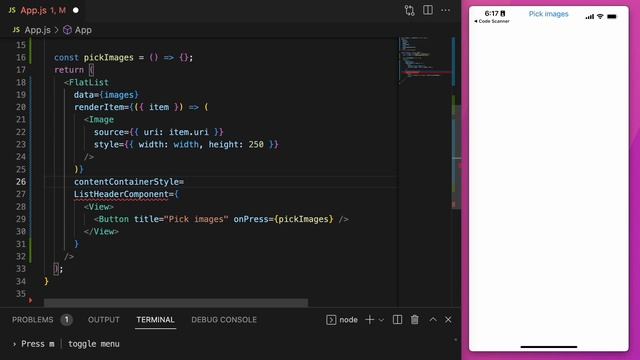Image resolution: width=640 pixels, height=360 pixels.
Task: Open the source control changes icon
Action: [409, 10]
